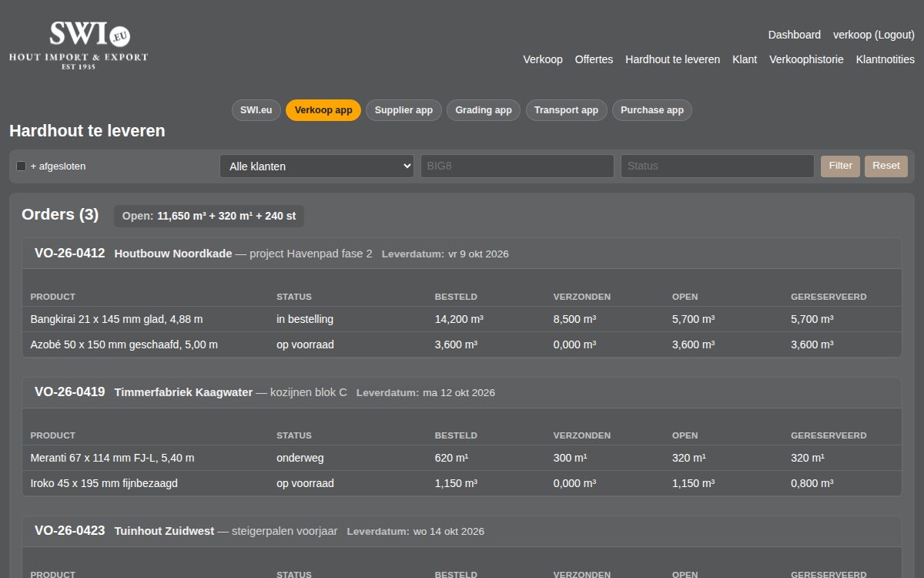Viewport: 924px width, 578px height.
Task: Open the Verkoophistorie menu item
Action: click(806, 59)
